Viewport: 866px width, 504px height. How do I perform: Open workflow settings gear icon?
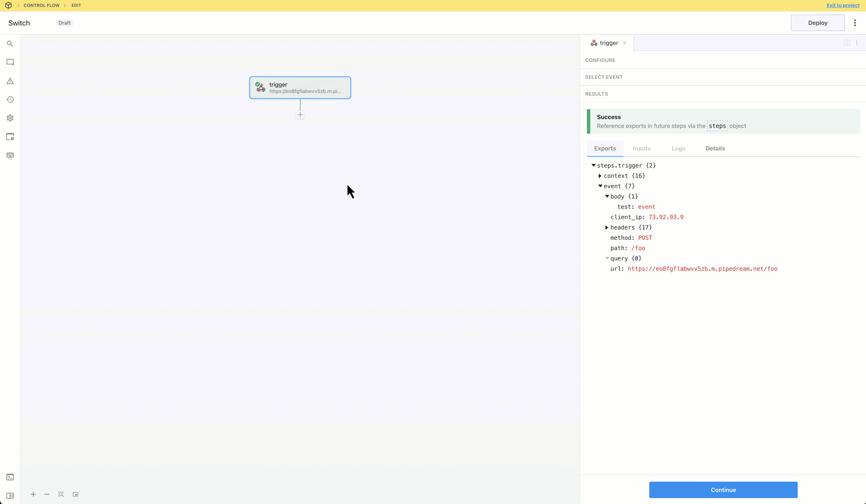tap(10, 118)
